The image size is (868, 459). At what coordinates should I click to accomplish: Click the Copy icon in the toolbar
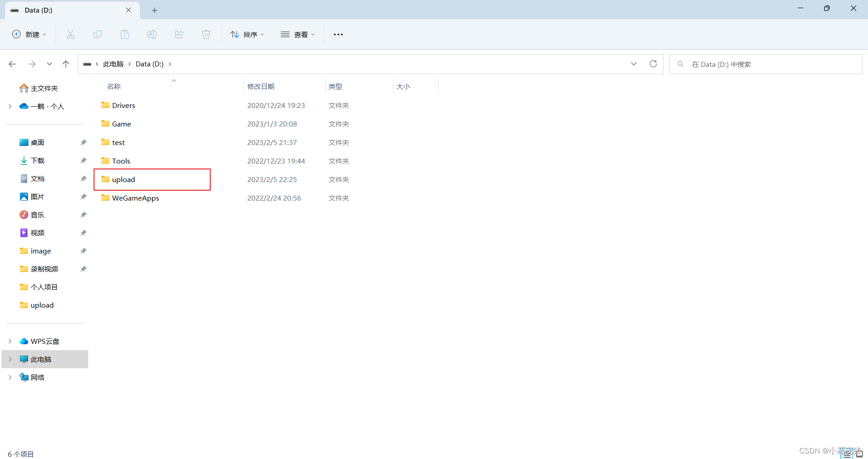click(98, 34)
